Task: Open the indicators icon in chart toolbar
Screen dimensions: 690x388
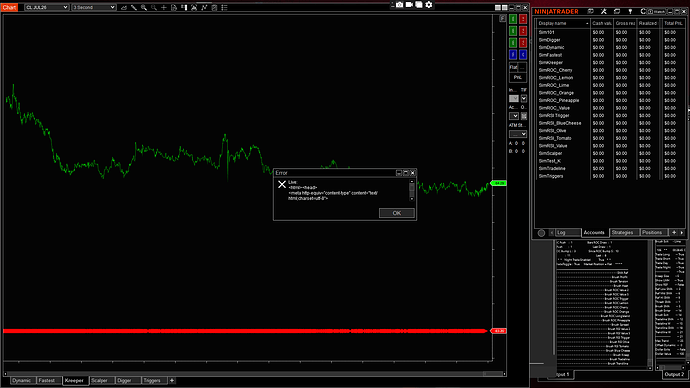Action: coord(194,7)
